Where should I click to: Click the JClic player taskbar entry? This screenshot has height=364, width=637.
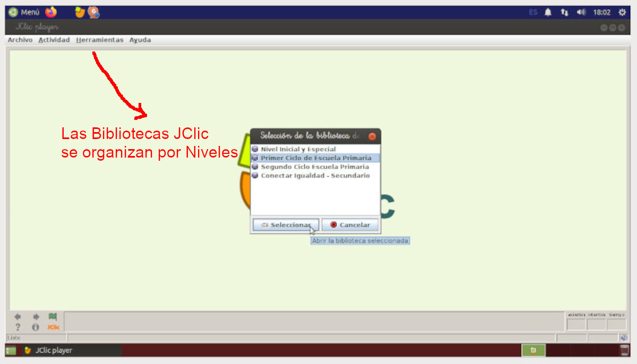click(x=53, y=350)
